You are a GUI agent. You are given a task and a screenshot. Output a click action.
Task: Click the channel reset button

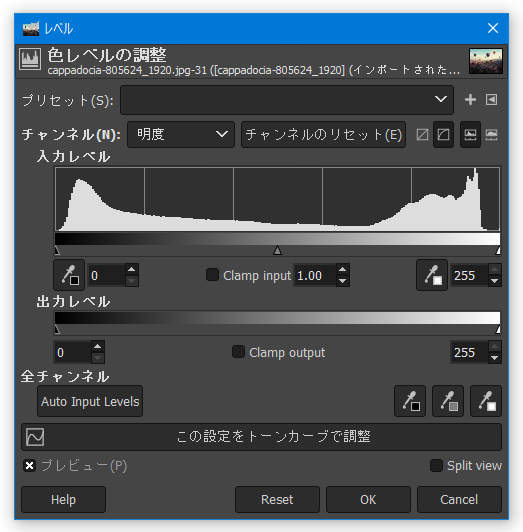click(323, 135)
